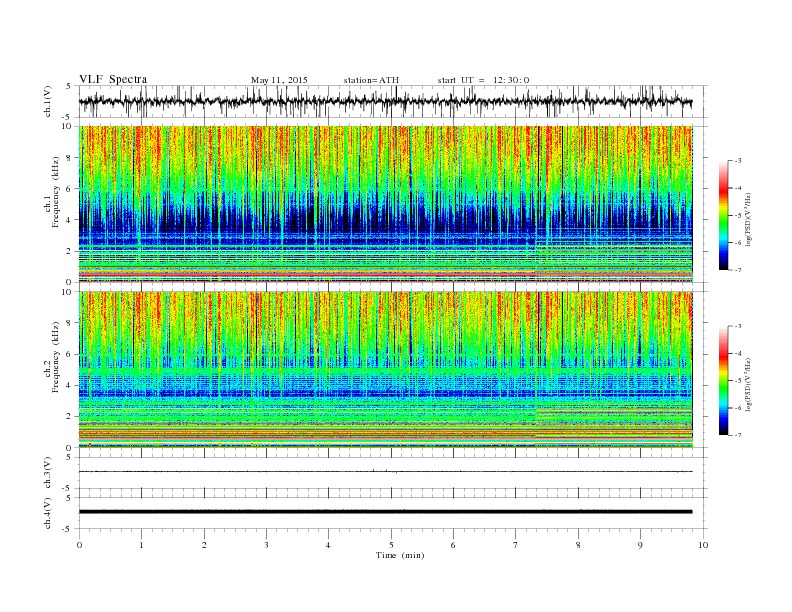Click the ch.1 frequency axis "4" tick label

(70, 220)
